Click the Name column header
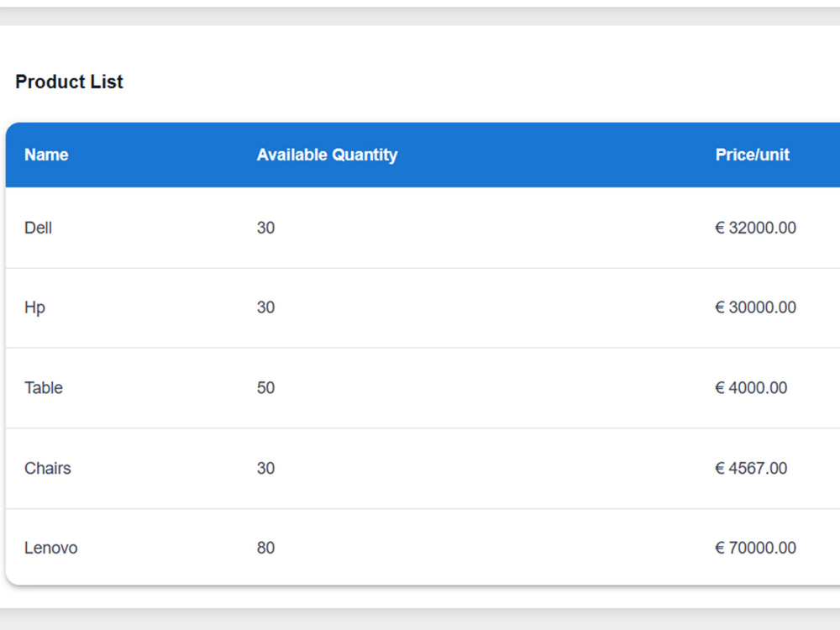Image resolution: width=840 pixels, height=630 pixels. coord(46,155)
